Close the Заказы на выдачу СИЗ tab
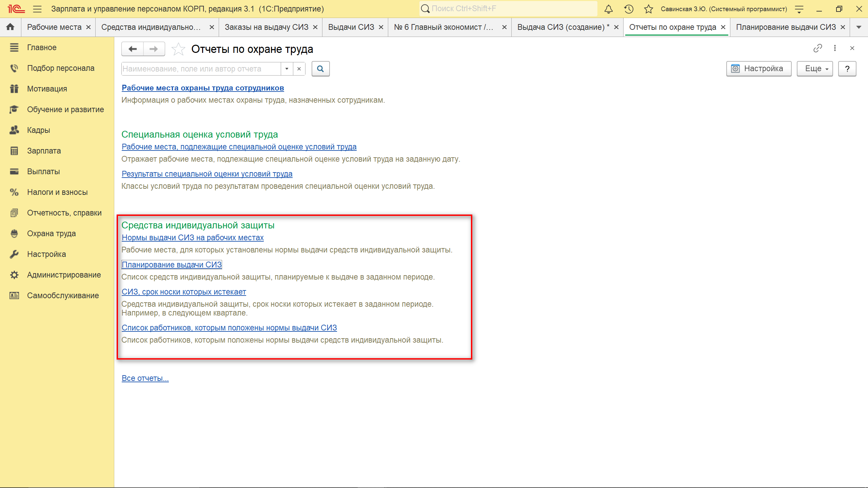This screenshot has width=868, height=488. [315, 27]
